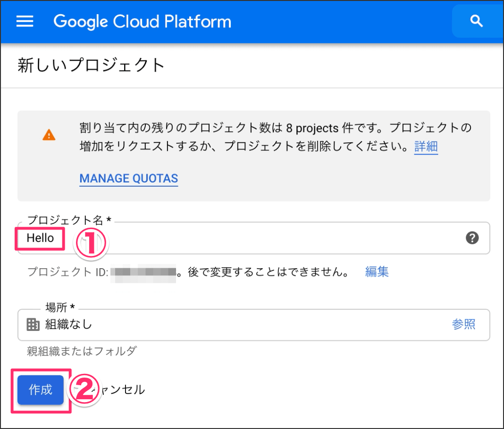Image resolution: width=504 pixels, height=429 pixels.
Task: Open the 詳細 details link
Action: tap(426, 147)
